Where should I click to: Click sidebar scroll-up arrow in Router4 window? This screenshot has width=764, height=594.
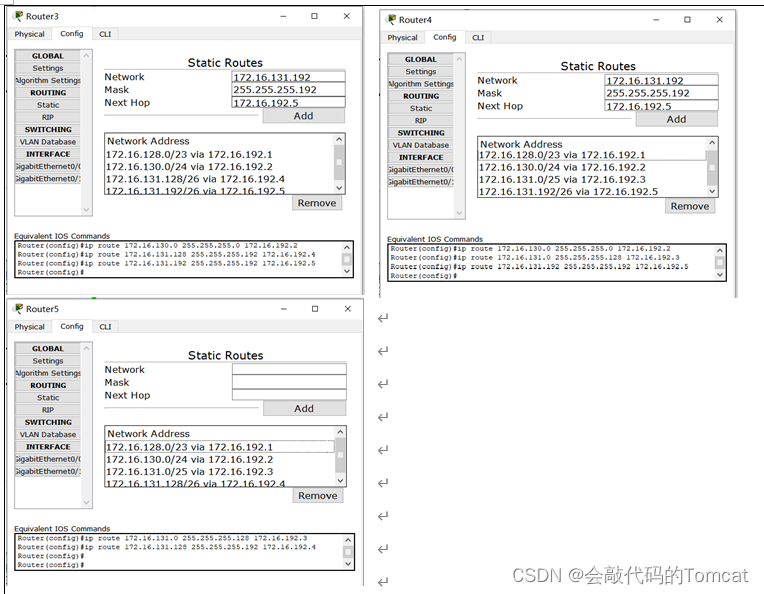459,59
